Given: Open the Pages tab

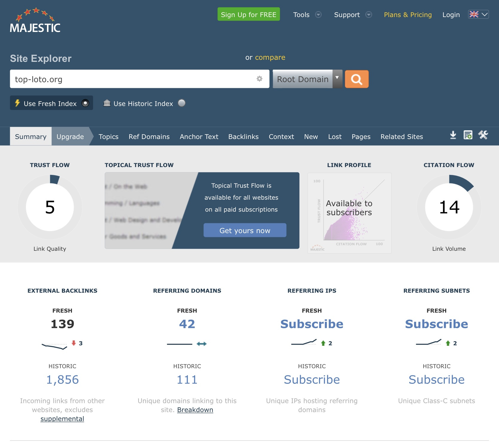Looking at the screenshot, I should coord(361,137).
